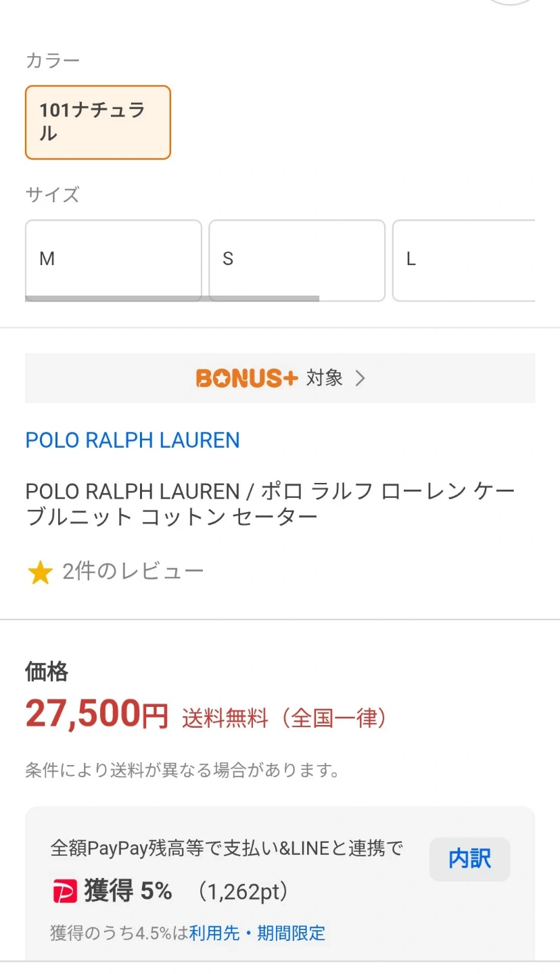Tap the BONUS+ logo
The width and height of the screenshot is (560, 974).
(247, 378)
